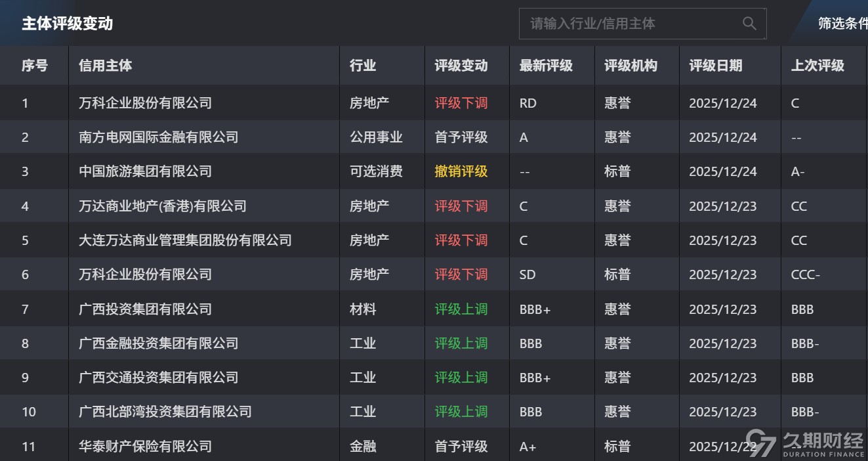Open 中国旅游集团有限公司 entity row
The height and width of the screenshot is (461, 868).
(x=146, y=171)
